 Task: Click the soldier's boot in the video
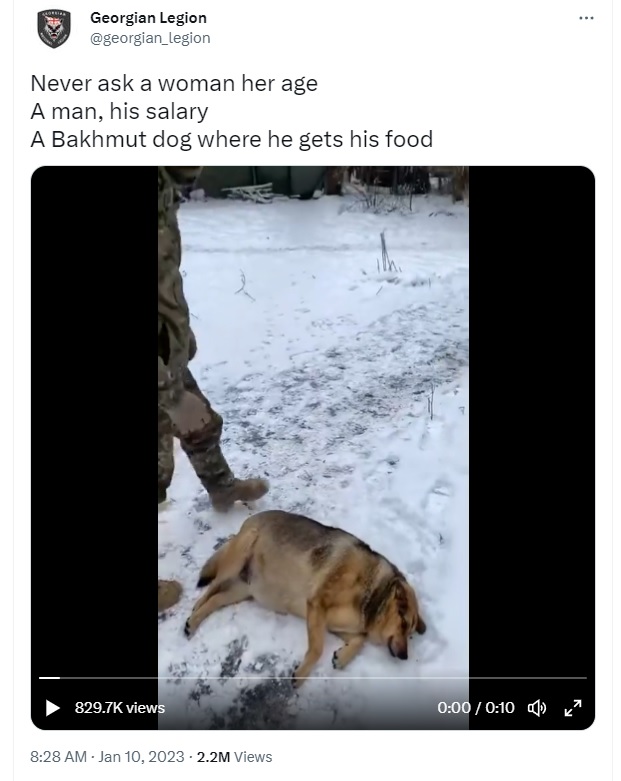pyautogui.click(x=240, y=493)
